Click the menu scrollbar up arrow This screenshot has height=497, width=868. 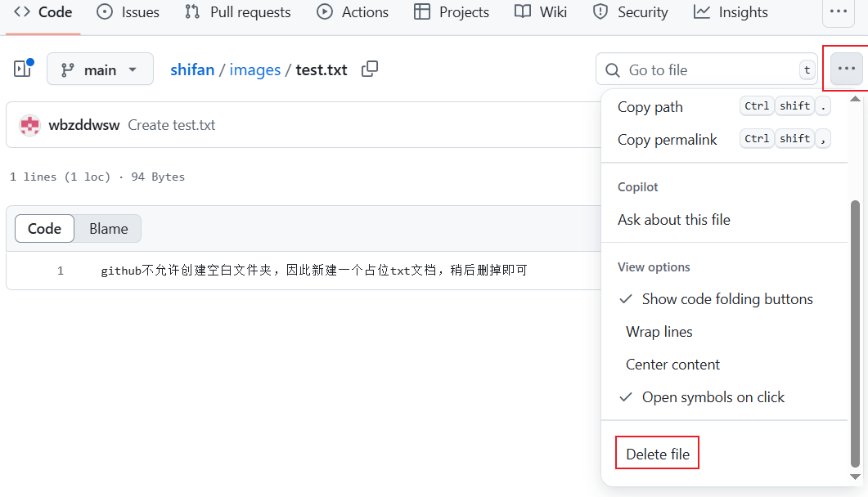click(855, 99)
